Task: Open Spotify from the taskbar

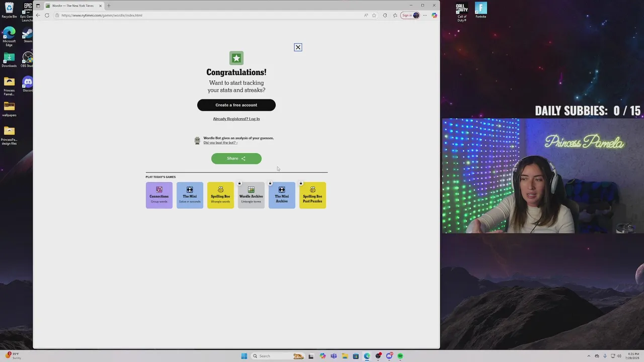Action: 400,356
